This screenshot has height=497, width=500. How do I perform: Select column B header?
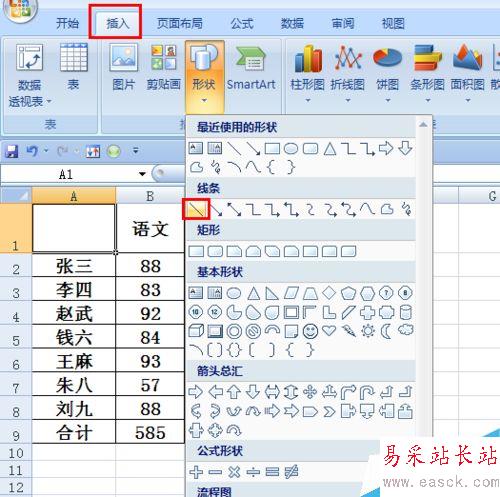pos(150,196)
